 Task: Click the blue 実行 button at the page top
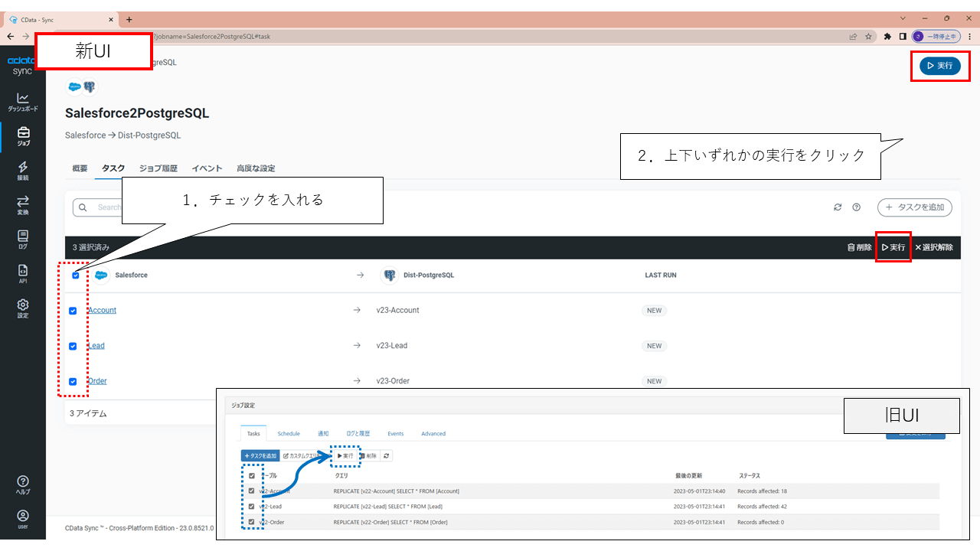click(x=940, y=66)
